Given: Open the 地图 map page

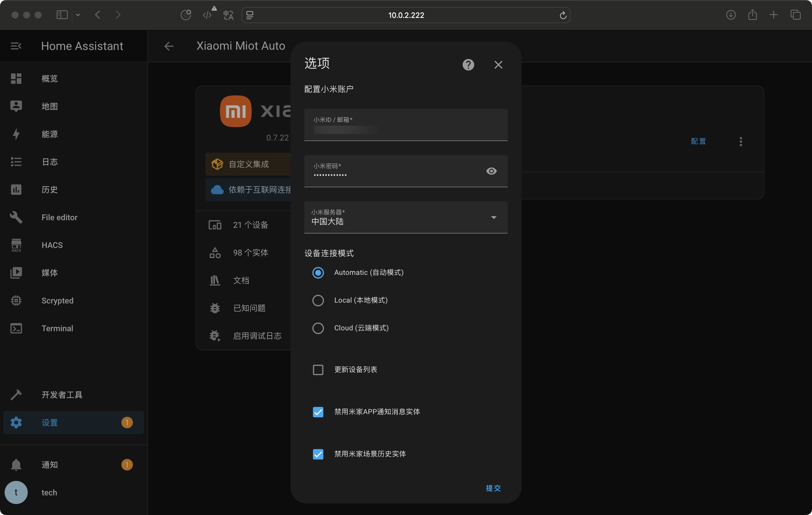Looking at the screenshot, I should coord(73,106).
